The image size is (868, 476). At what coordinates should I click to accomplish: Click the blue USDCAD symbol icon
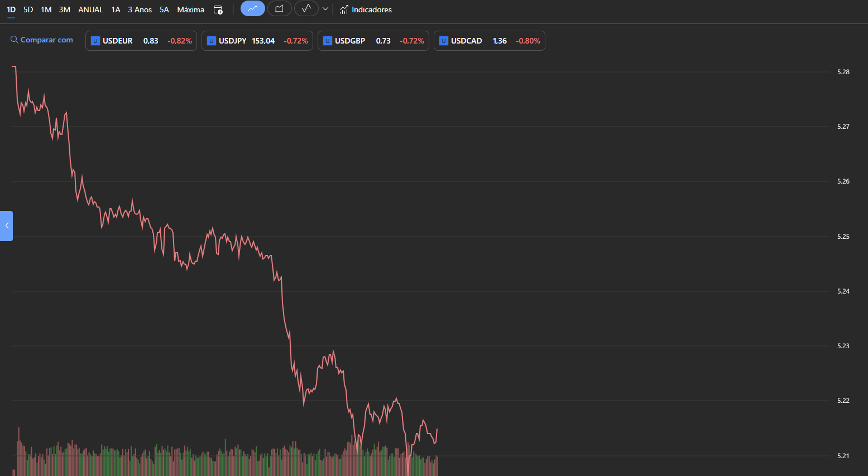pos(444,41)
